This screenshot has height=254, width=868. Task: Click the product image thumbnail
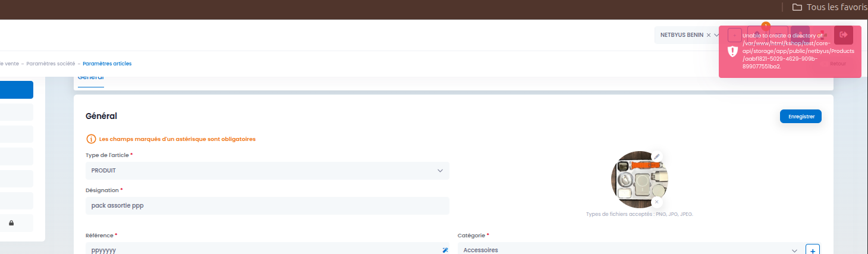point(639,179)
